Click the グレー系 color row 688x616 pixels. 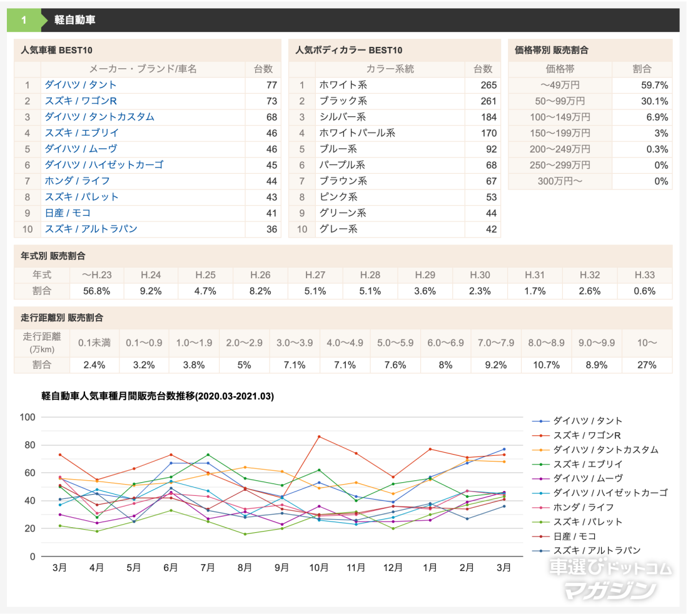(x=395, y=229)
